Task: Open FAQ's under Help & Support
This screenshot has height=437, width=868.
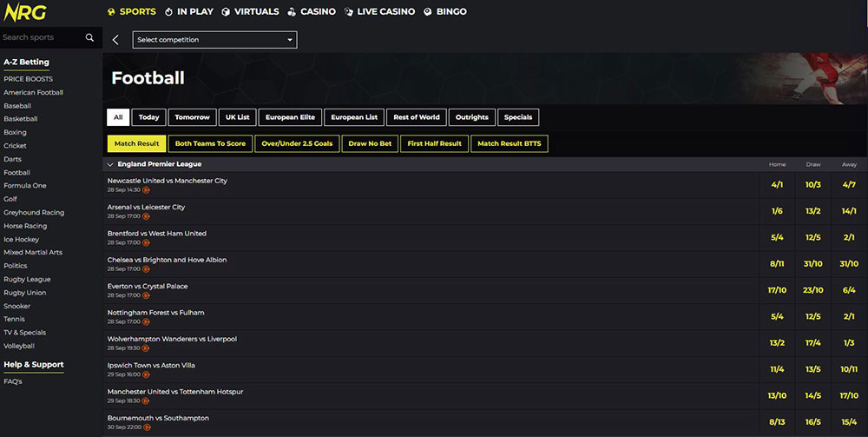Action: coord(13,381)
